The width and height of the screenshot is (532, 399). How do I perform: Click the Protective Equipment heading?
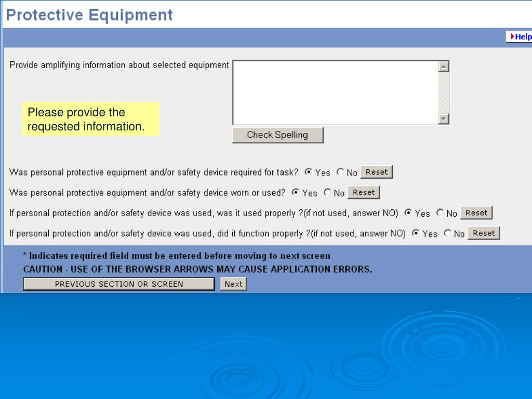click(89, 15)
